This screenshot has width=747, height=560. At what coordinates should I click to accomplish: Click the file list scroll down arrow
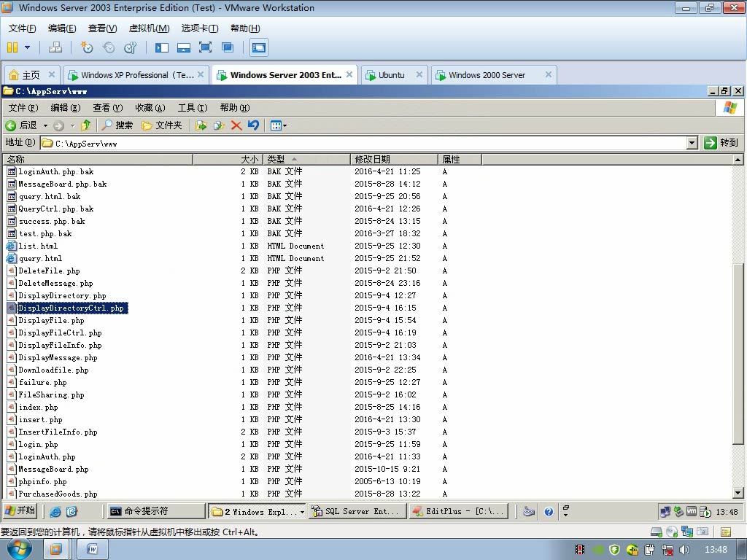point(738,493)
